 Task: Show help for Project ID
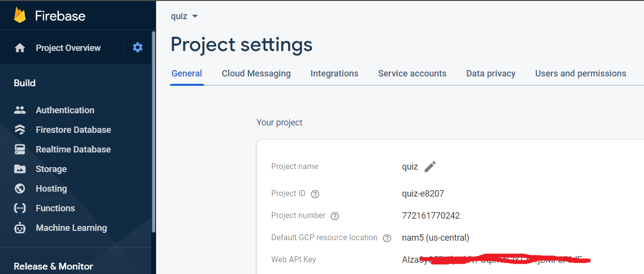315,194
